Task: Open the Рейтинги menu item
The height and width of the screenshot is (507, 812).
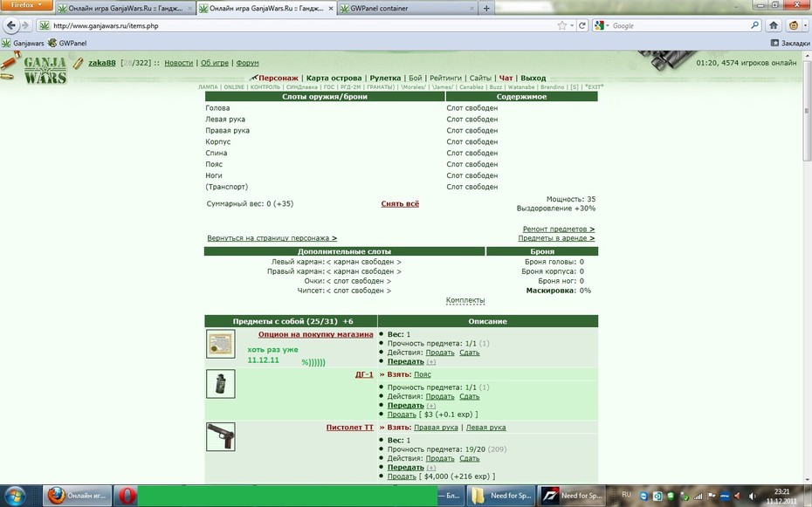Action: pos(445,79)
